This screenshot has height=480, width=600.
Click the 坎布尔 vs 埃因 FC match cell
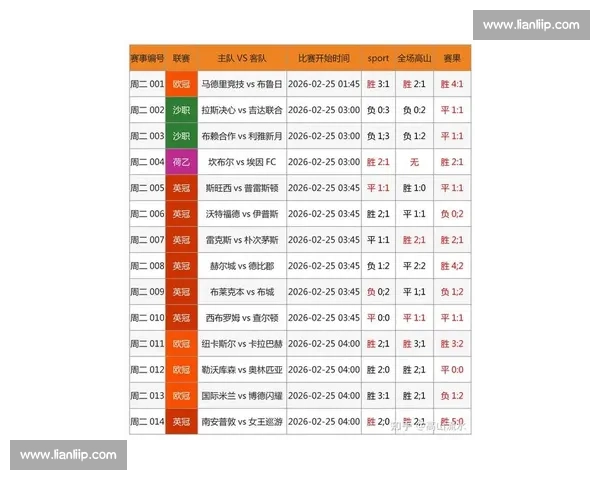coord(242,162)
